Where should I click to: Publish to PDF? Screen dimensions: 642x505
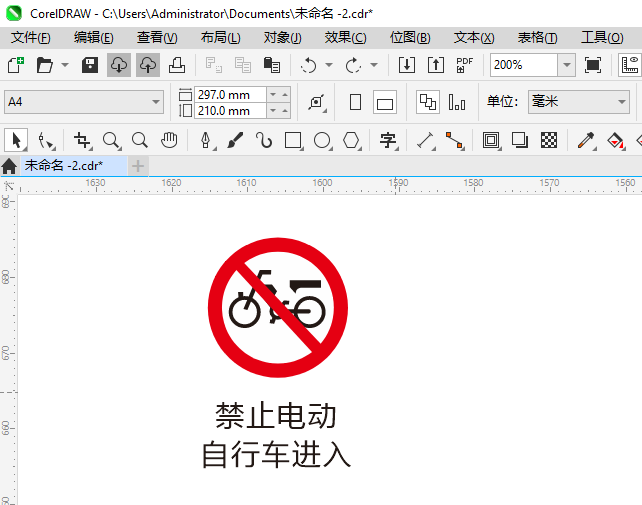point(464,65)
